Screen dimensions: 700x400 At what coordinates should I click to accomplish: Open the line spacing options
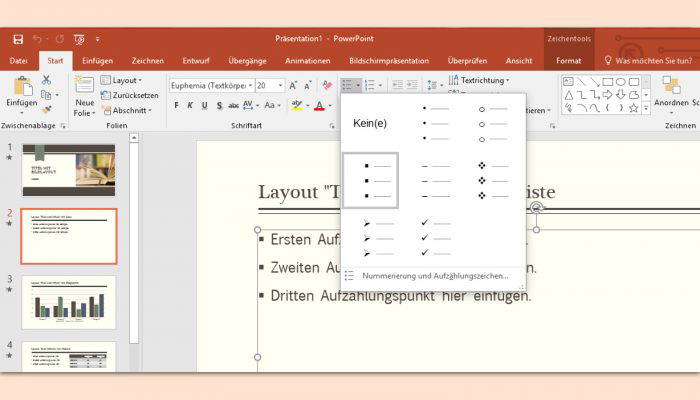pyautogui.click(x=434, y=85)
